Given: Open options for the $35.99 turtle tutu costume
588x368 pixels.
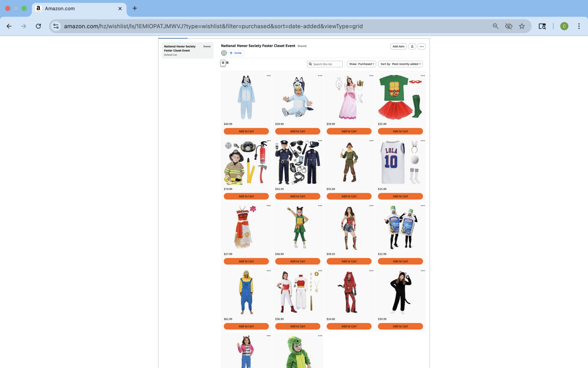Looking at the screenshot, I should [423, 75].
